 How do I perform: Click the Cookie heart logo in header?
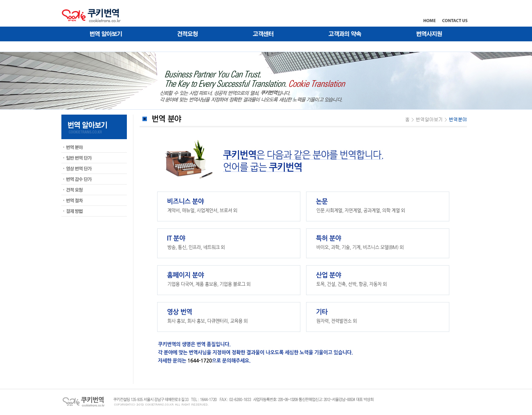pos(74,16)
